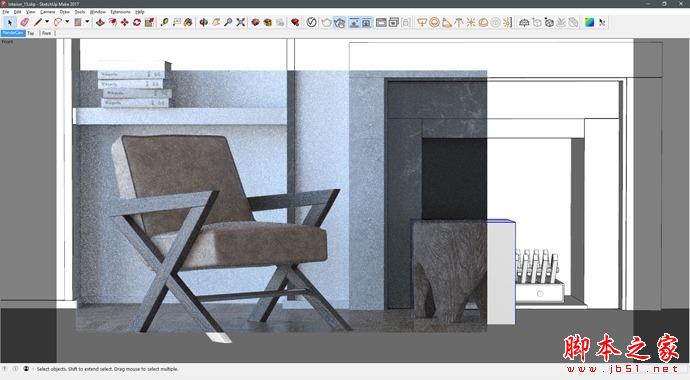Click the greyed V-Ray fur icon
Screen dimensions: 690x380
pyautogui.click(x=561, y=22)
